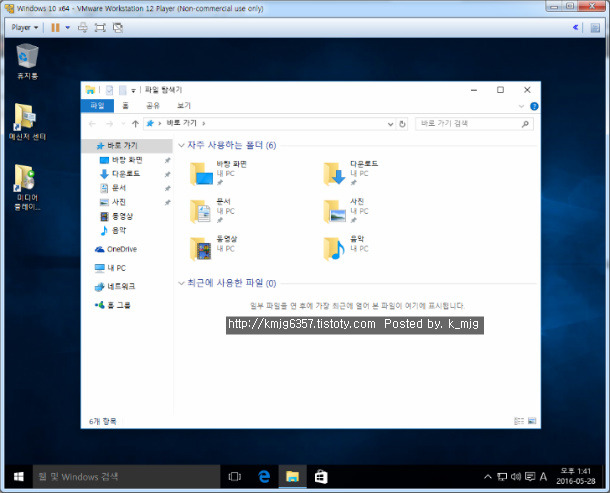Image resolution: width=610 pixels, height=493 pixels.
Task: Click the Forward navigation arrow
Action: [110, 124]
